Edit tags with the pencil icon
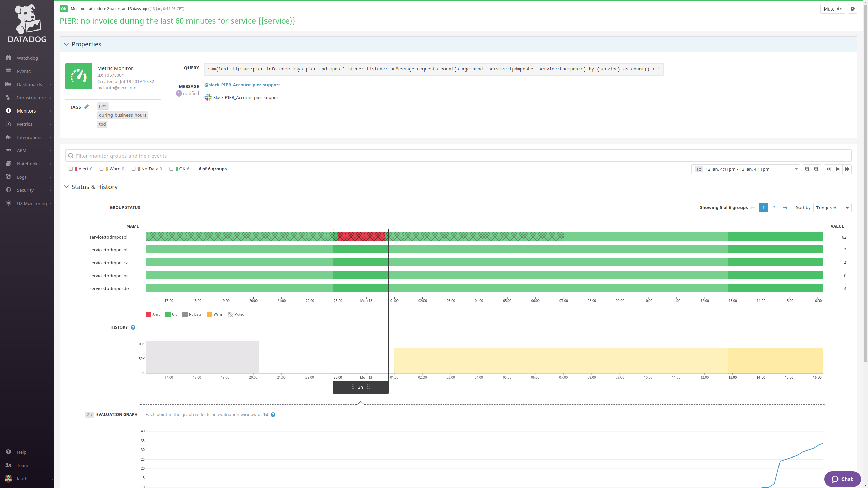The width and height of the screenshot is (868, 488). pos(87,106)
